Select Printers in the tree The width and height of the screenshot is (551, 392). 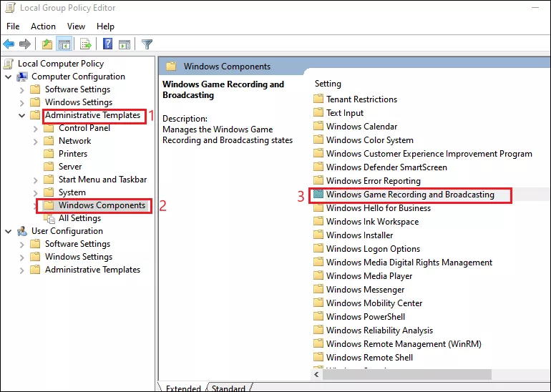pyautogui.click(x=73, y=154)
